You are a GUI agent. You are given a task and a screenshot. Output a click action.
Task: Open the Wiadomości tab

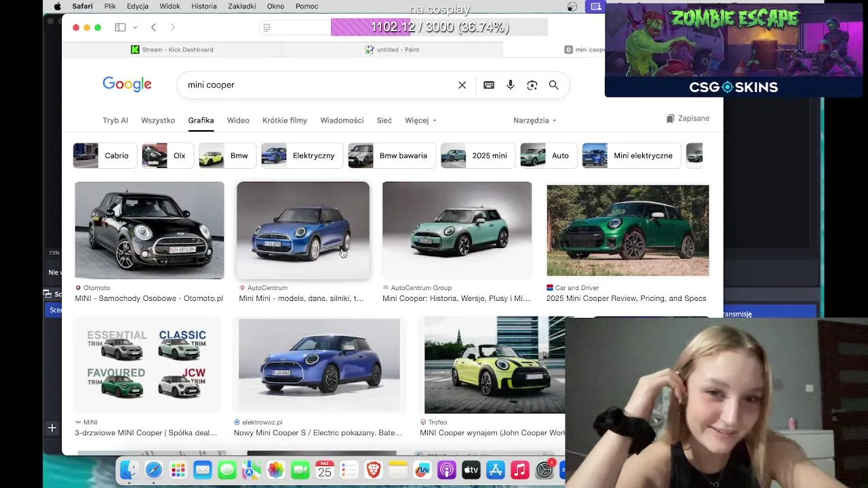[342, 121]
